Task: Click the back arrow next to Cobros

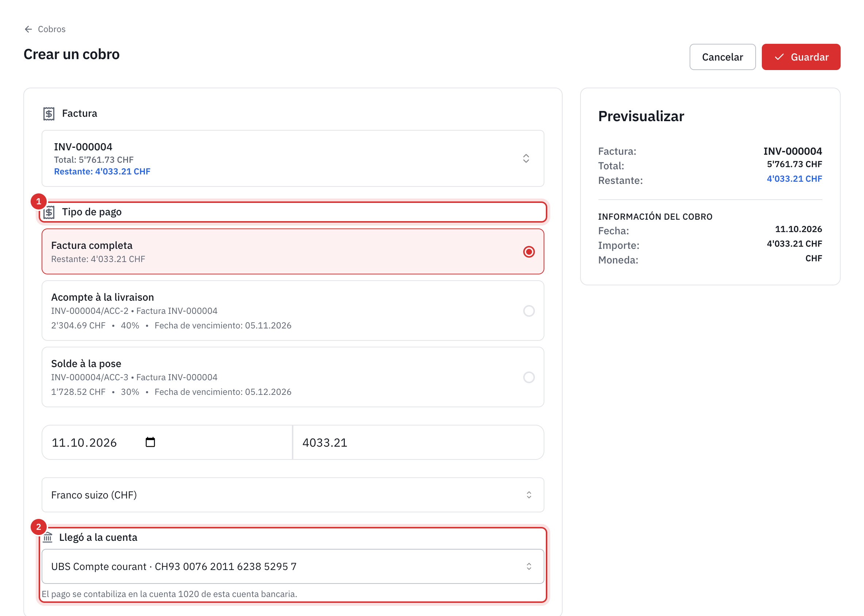Action: pos(28,29)
